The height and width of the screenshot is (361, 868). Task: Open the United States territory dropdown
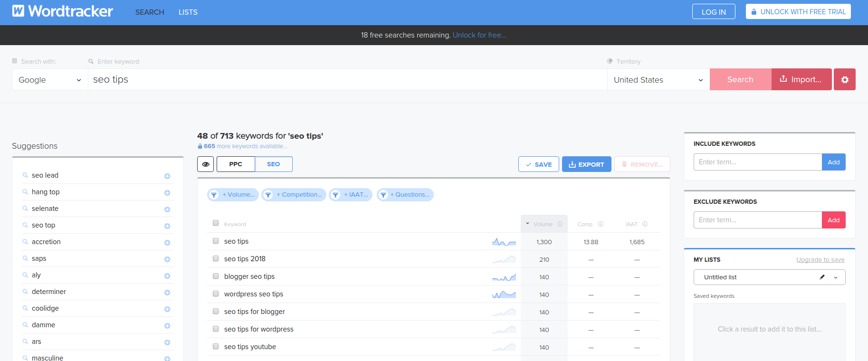[x=658, y=80]
